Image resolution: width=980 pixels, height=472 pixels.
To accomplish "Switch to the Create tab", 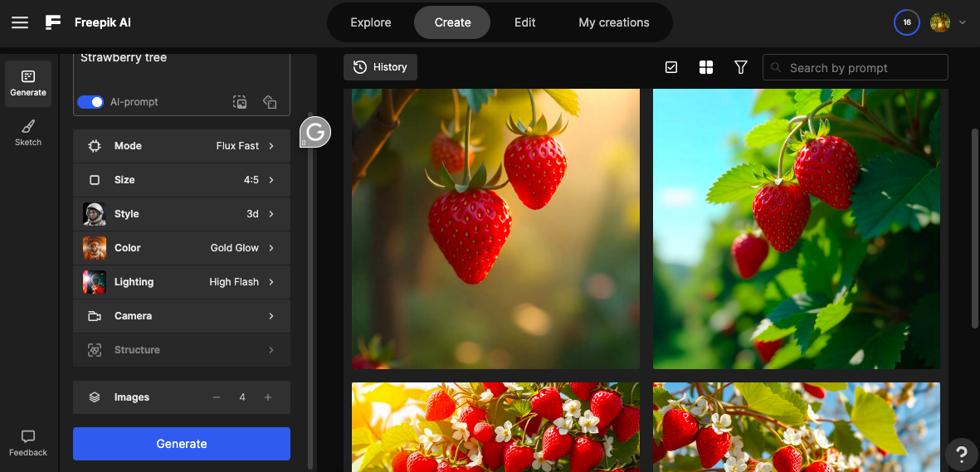I will tap(452, 22).
